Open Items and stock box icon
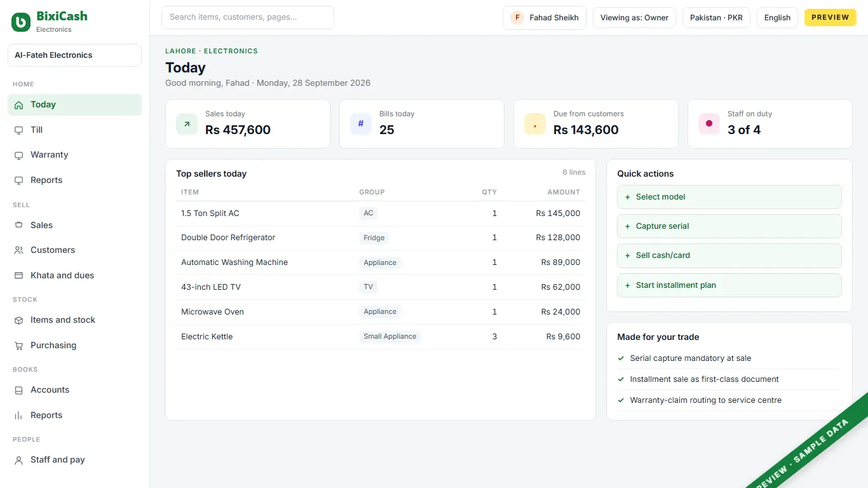The height and width of the screenshot is (488, 868). coord(18,320)
